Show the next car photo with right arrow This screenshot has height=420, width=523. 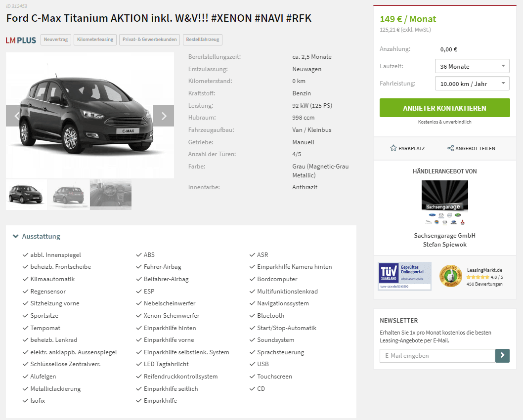click(x=164, y=116)
